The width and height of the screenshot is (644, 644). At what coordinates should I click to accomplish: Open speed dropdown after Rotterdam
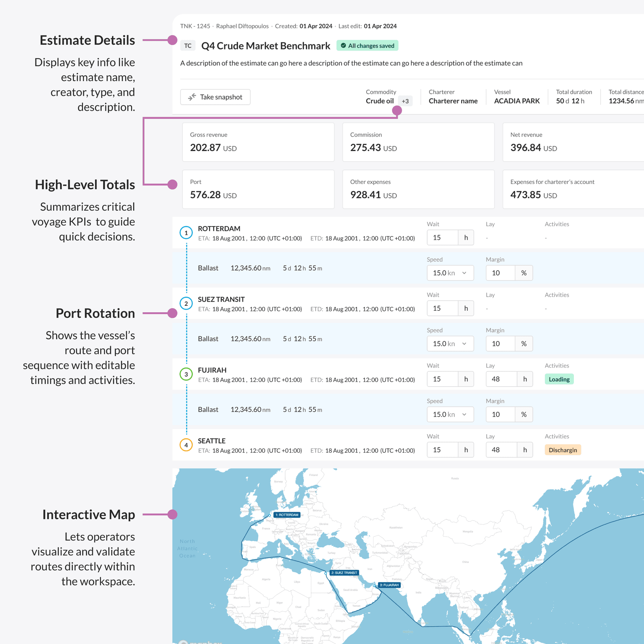pyautogui.click(x=450, y=273)
